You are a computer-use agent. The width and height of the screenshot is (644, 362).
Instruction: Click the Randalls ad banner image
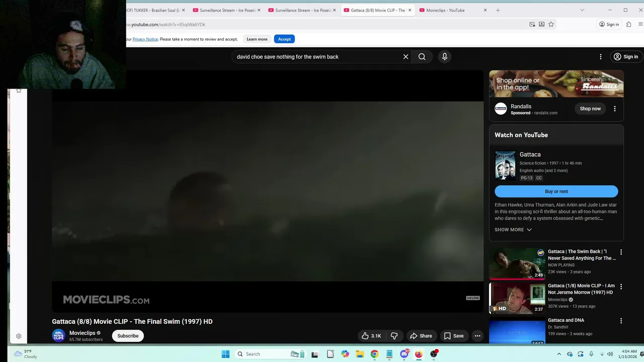click(556, 84)
